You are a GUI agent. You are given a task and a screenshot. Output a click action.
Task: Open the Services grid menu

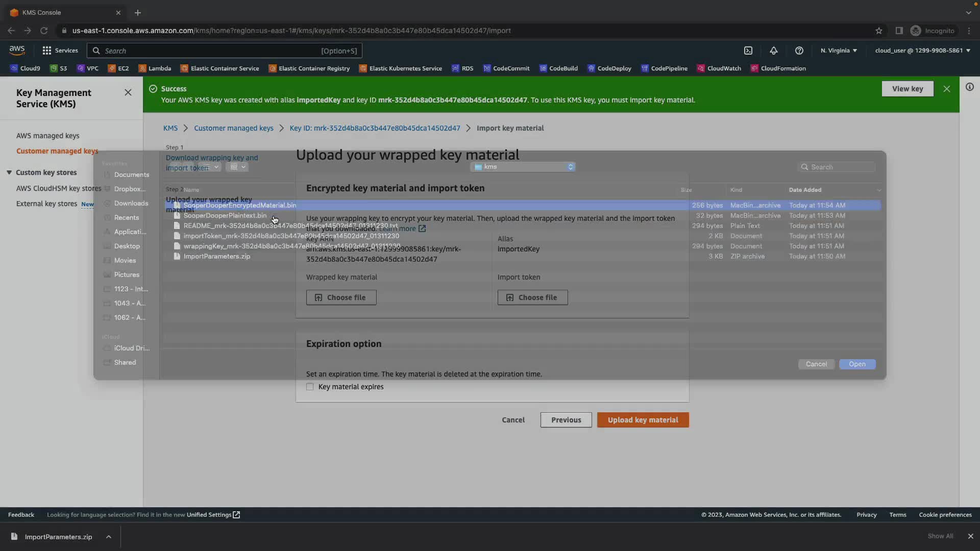pos(60,51)
